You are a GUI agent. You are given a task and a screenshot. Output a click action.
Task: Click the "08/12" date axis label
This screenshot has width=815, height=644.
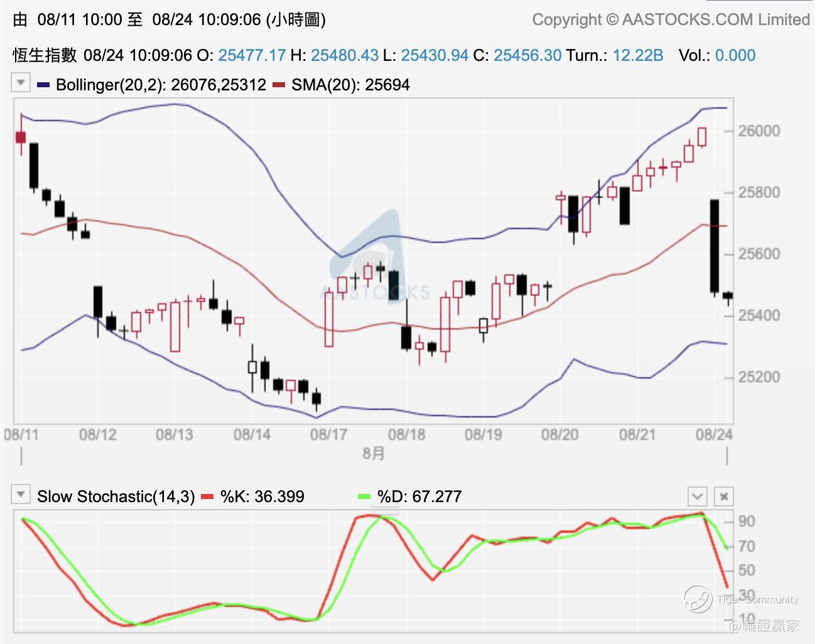pos(98,434)
